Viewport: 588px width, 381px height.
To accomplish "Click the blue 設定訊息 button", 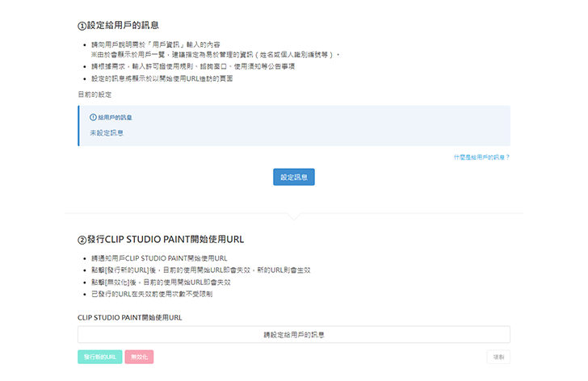I will [x=293, y=177].
